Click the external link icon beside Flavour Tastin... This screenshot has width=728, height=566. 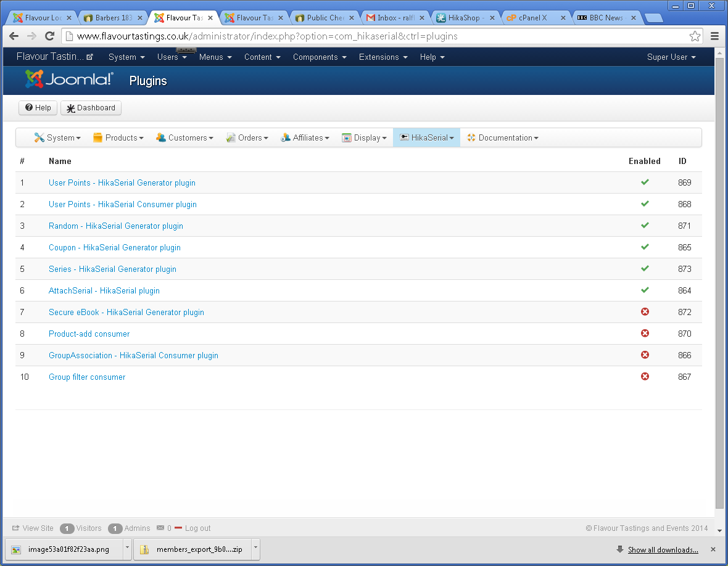click(x=89, y=57)
